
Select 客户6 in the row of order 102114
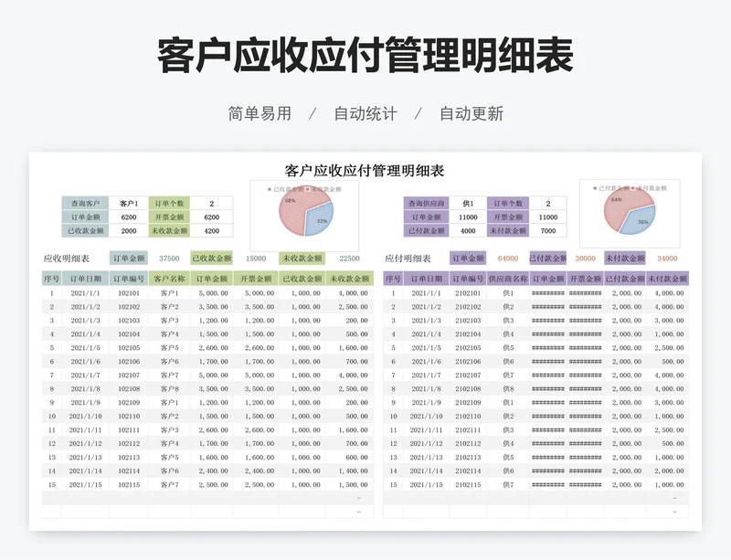(169, 471)
